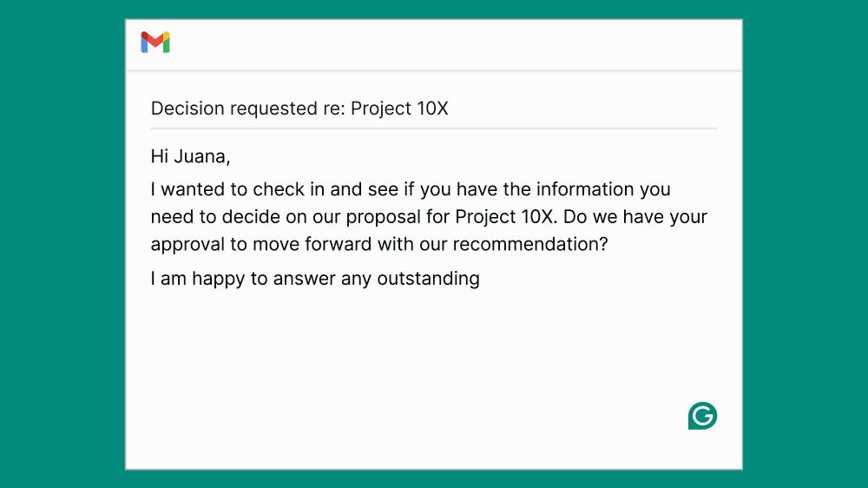The image size is (868, 488).
Task: Click the name "Juana" in the greeting
Action: 200,156
